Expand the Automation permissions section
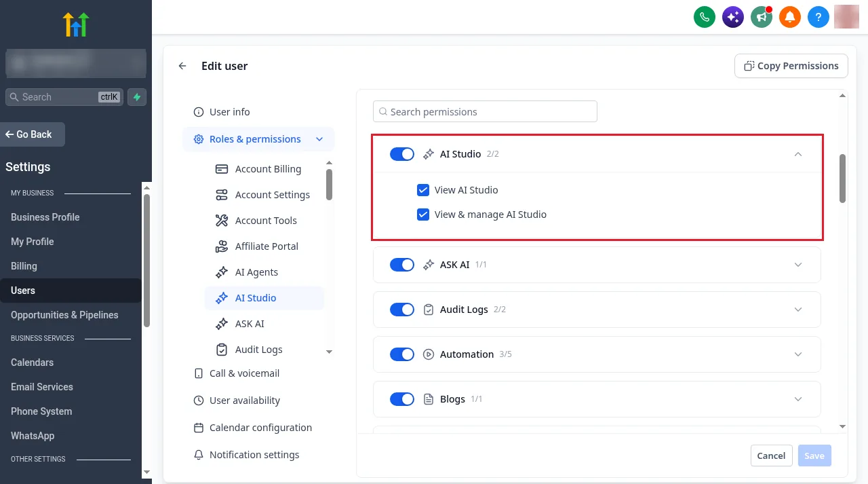This screenshot has width=868, height=484. (x=798, y=354)
